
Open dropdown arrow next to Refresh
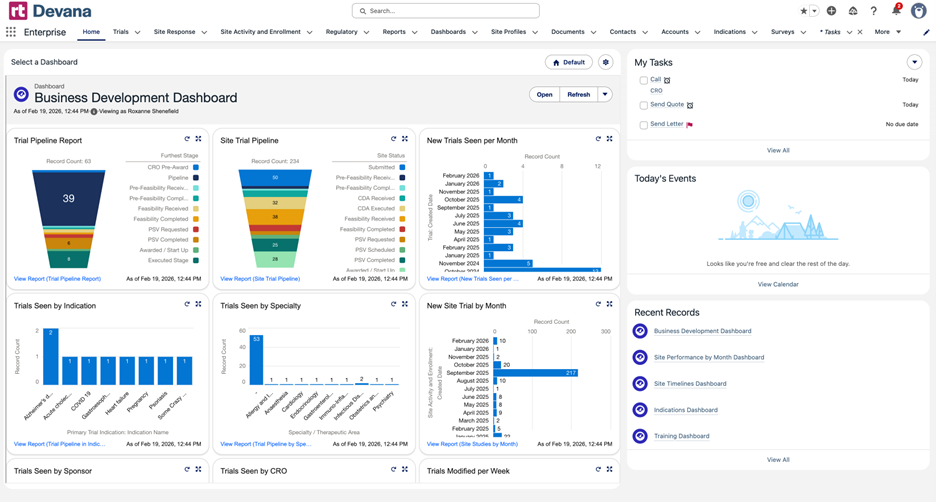pos(605,95)
